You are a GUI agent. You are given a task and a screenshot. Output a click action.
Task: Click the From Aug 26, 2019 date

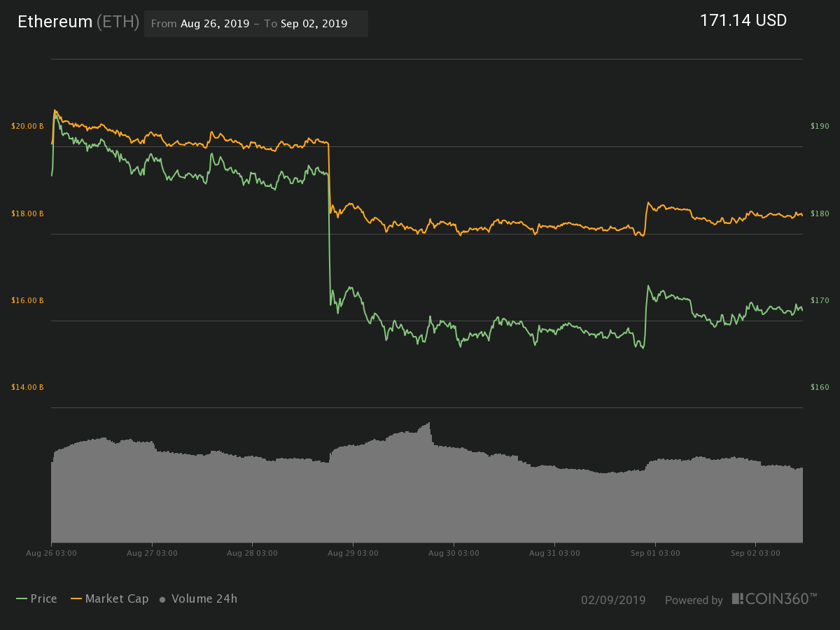(215, 23)
